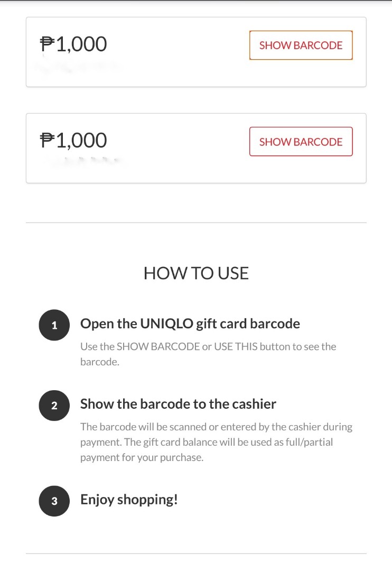Click step 1 numbered circle icon
Image resolution: width=392 pixels, height=571 pixels.
[x=54, y=325]
